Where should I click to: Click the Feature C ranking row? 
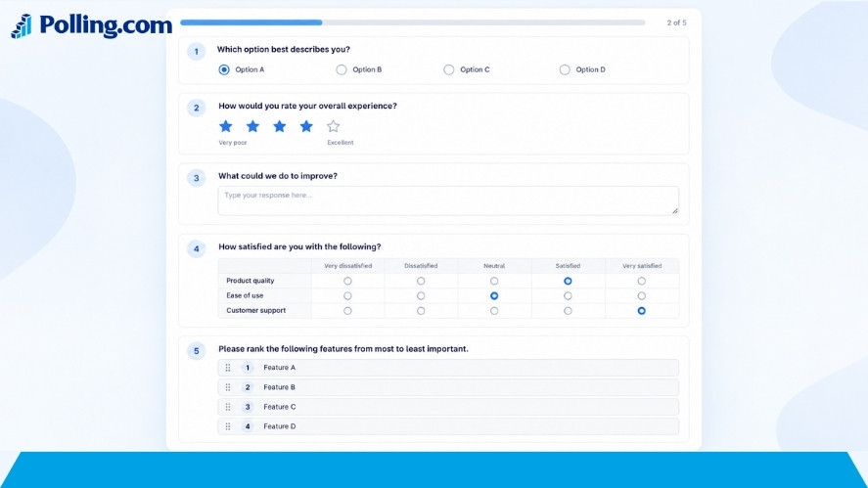pos(448,407)
